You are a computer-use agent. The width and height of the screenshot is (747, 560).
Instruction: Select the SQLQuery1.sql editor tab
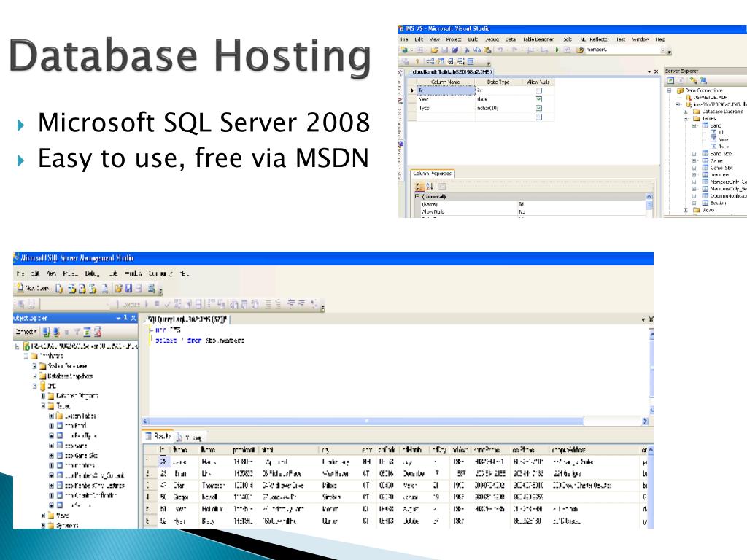point(187,319)
